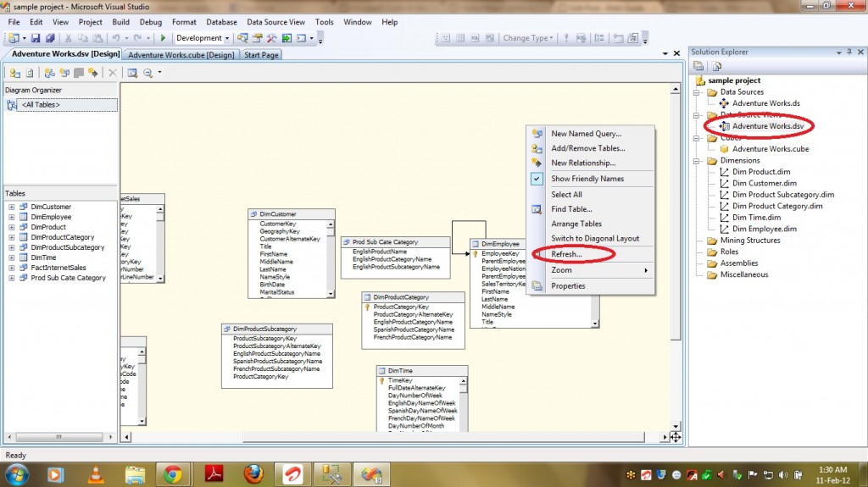Click the diagram's horizontal scrollbar right arrow

pos(665,436)
